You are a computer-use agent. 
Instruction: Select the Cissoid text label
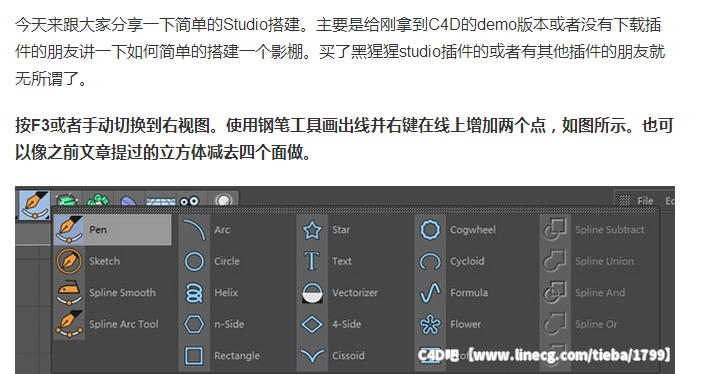tap(348, 355)
